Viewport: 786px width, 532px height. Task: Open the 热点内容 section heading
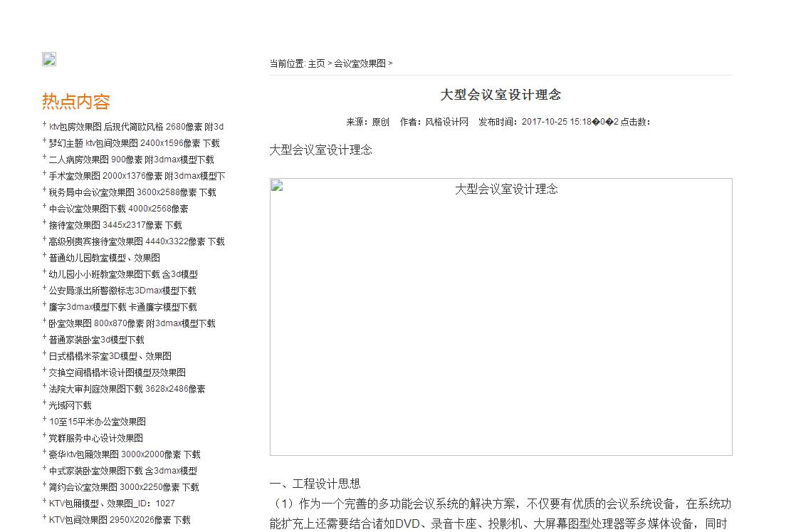pos(76,101)
